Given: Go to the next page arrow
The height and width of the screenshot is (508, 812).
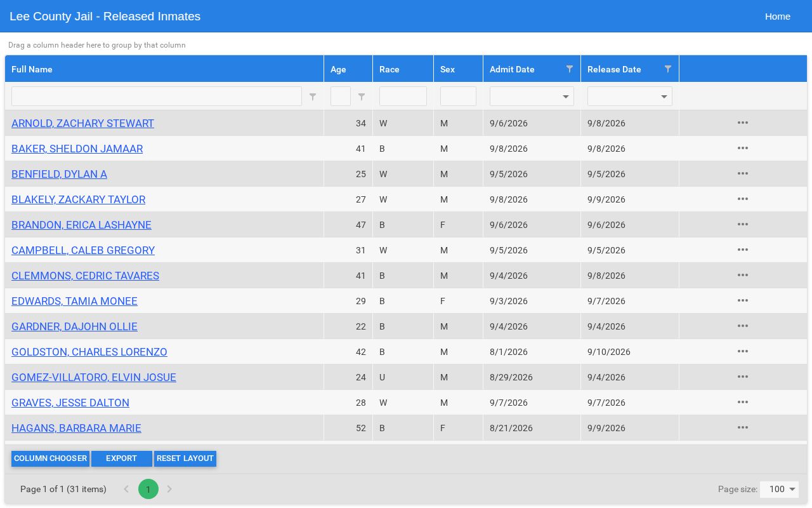Looking at the screenshot, I should [x=169, y=489].
